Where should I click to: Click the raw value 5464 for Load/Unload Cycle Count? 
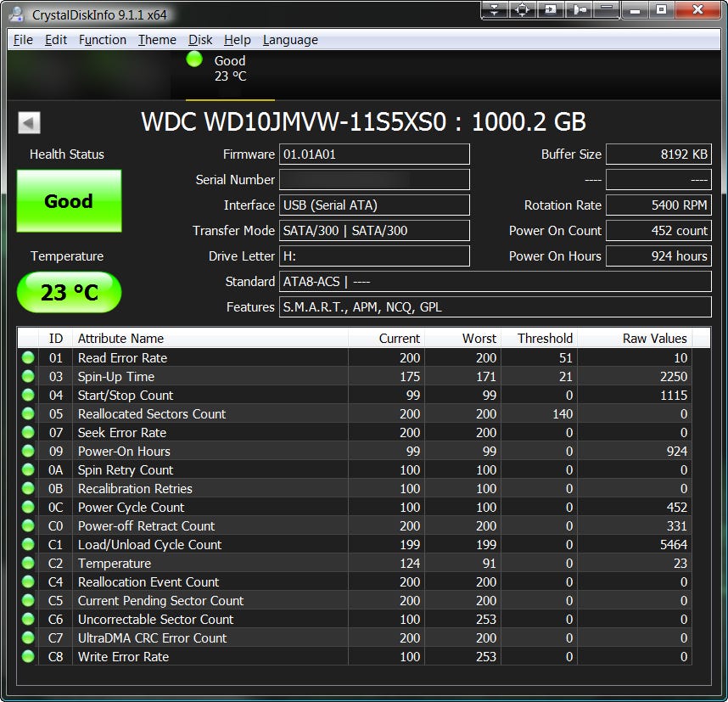coord(673,544)
